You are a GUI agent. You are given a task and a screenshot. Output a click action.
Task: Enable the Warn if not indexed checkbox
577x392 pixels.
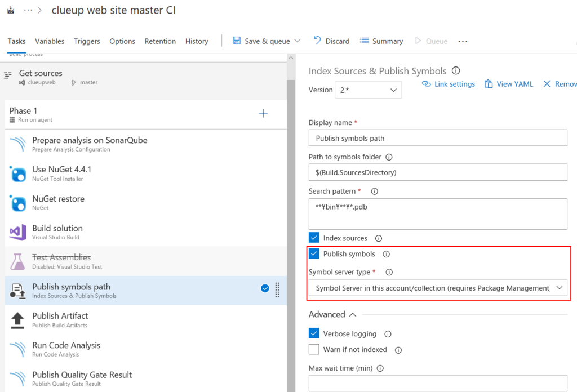[x=314, y=349]
